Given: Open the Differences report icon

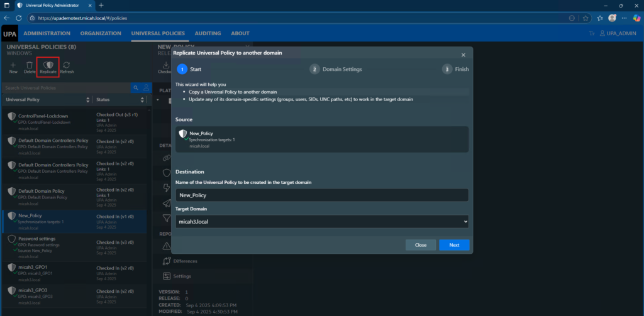Looking at the screenshot, I should point(167,261).
